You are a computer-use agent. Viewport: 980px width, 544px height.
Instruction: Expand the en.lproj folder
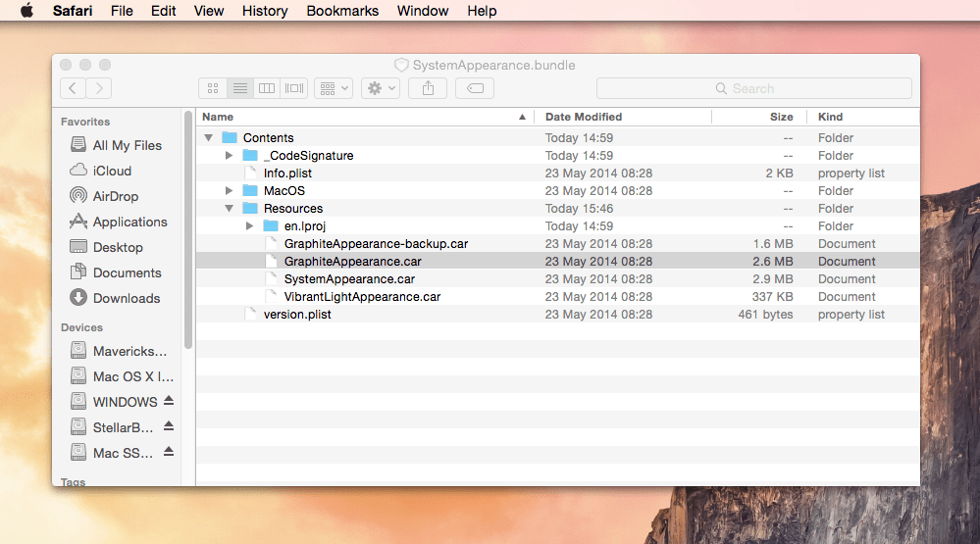click(x=250, y=226)
